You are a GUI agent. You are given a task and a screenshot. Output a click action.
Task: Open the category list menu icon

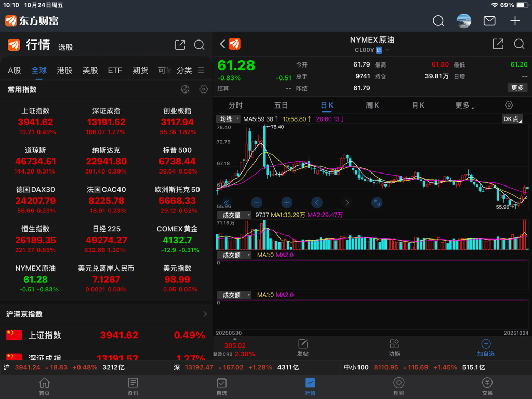click(x=201, y=70)
